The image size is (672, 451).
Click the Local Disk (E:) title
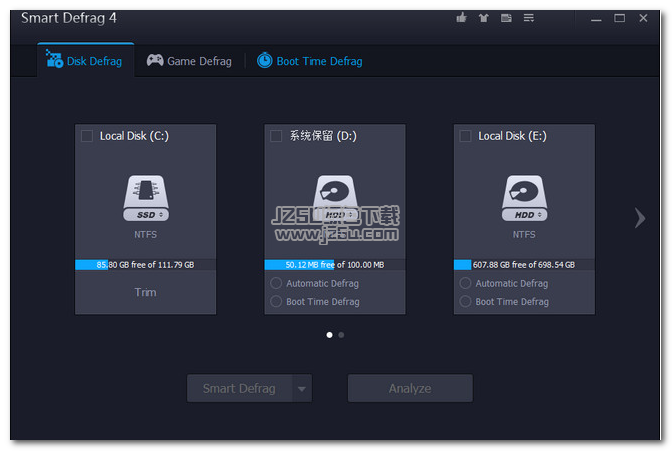click(x=513, y=136)
